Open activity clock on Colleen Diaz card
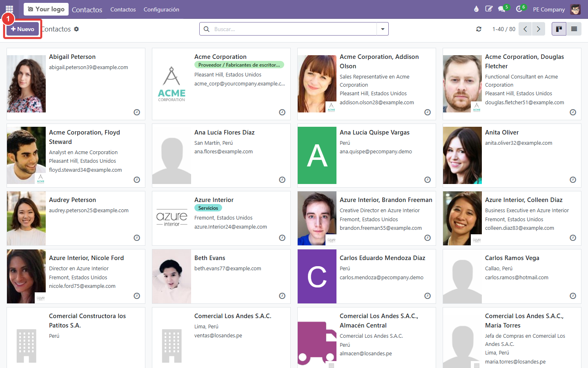This screenshot has width=588, height=368. click(573, 238)
